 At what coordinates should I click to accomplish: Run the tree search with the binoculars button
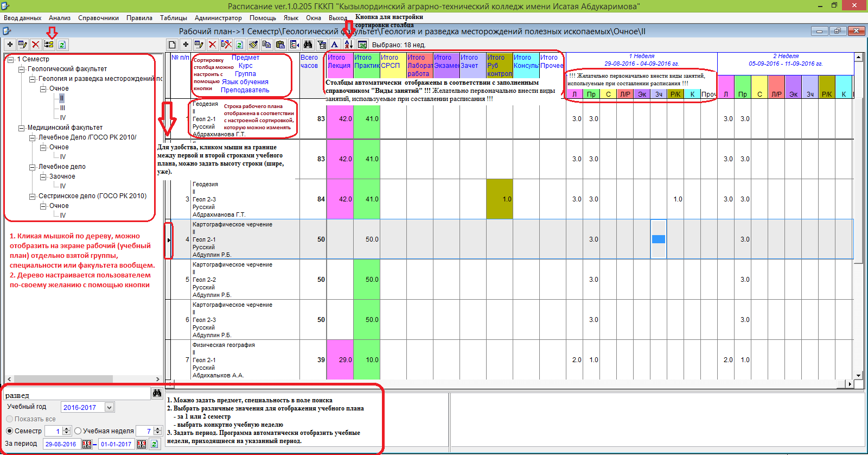coord(157,393)
